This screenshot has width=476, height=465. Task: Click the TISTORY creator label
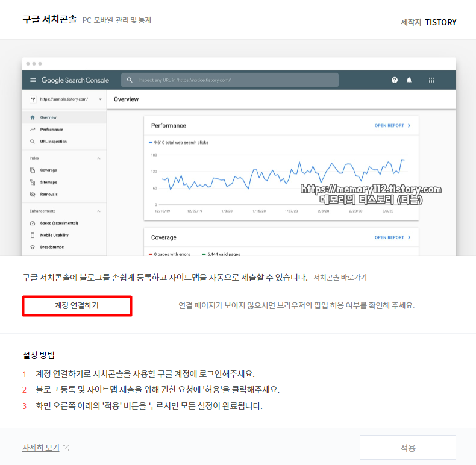pos(440,22)
